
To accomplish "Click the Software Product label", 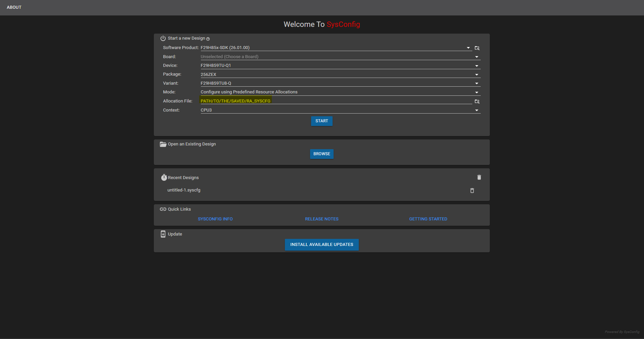I will [x=181, y=48].
